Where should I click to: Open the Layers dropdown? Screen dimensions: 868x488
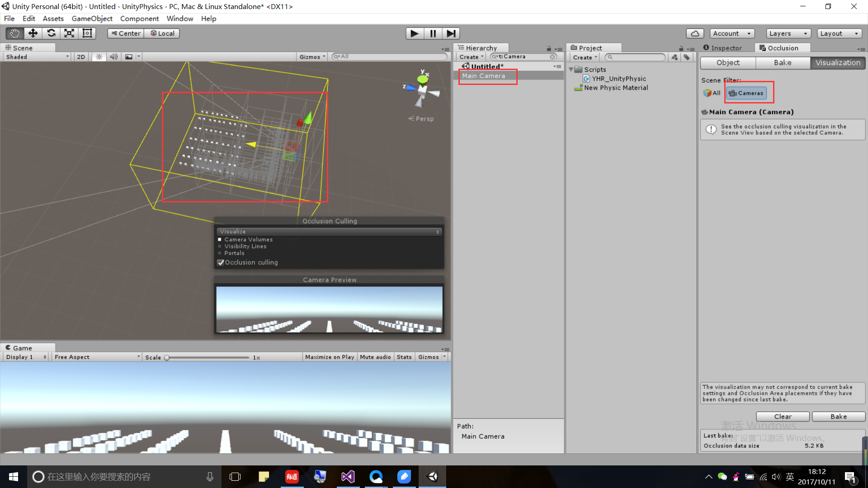coord(788,33)
